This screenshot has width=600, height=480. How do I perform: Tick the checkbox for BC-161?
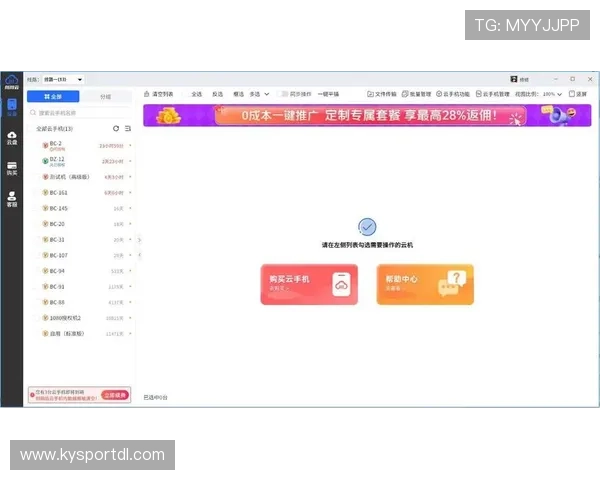pos(37,193)
